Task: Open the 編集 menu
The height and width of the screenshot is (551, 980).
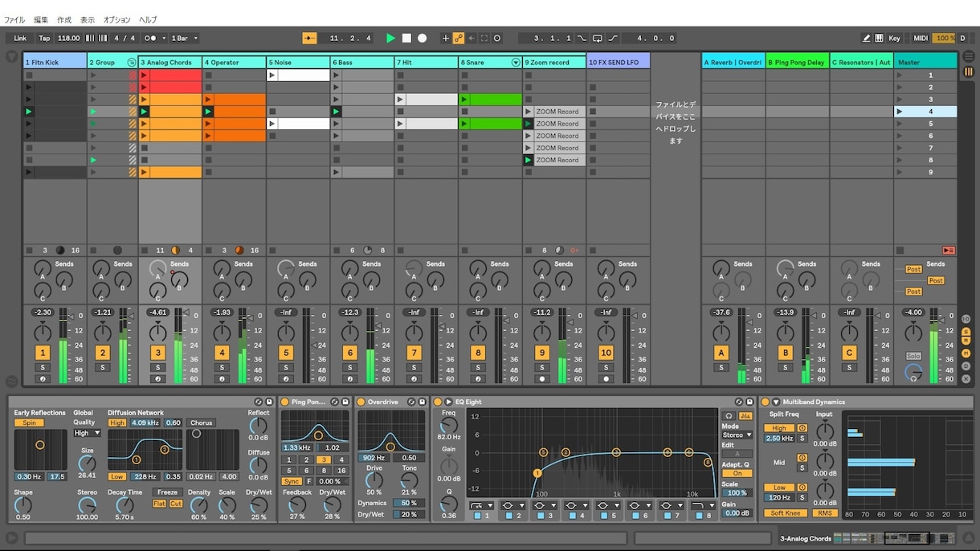Action: click(41, 19)
